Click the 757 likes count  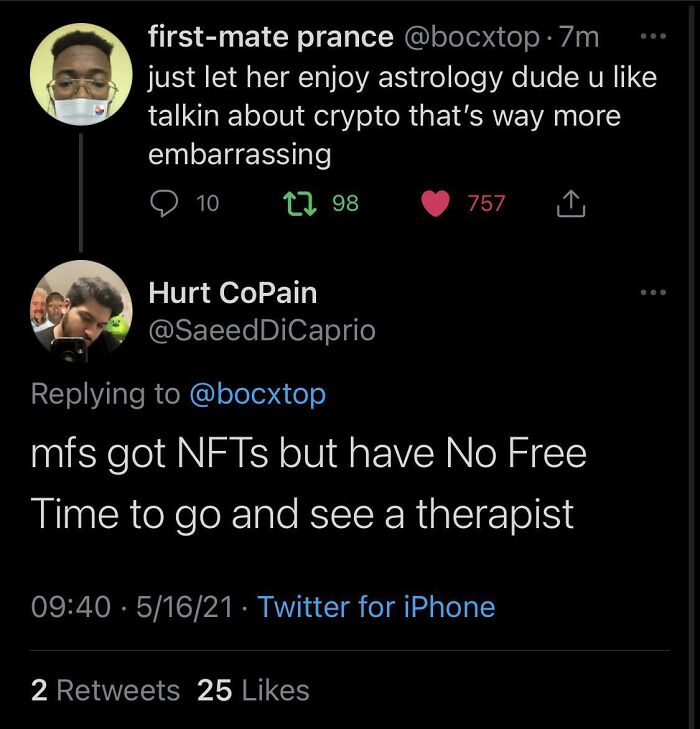point(486,203)
